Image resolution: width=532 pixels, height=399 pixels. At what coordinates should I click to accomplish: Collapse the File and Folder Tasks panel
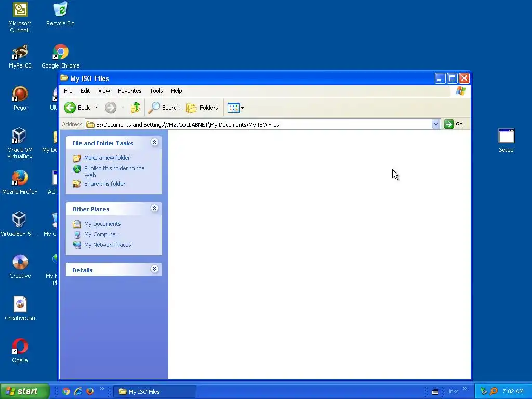(154, 142)
